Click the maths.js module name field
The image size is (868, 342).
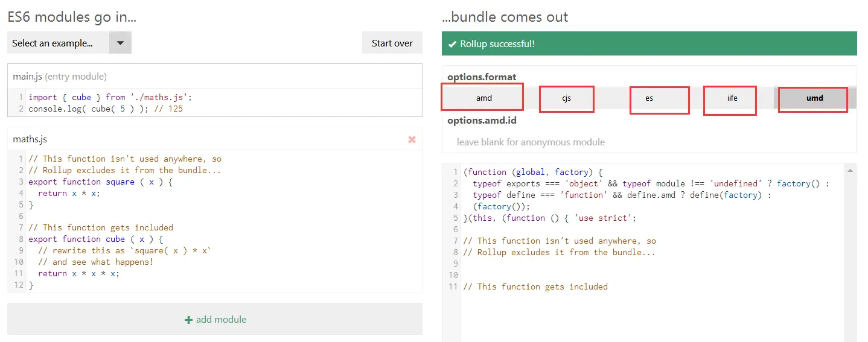point(205,139)
